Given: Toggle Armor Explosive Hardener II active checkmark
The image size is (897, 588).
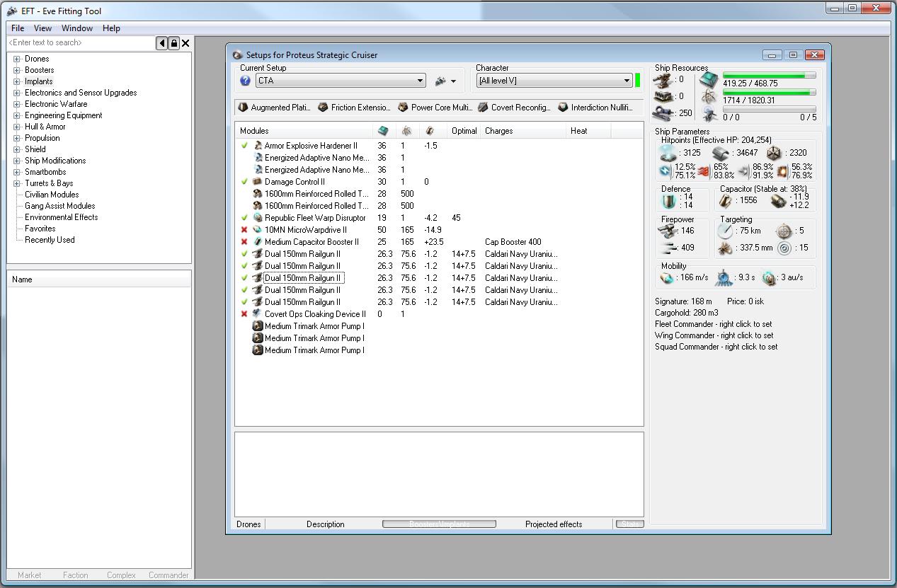Looking at the screenshot, I should click(x=244, y=146).
